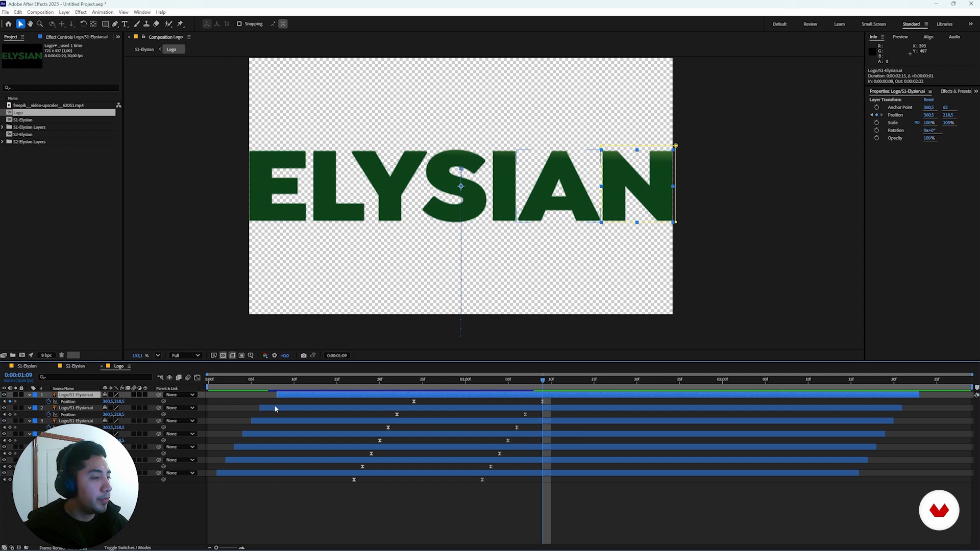Image resolution: width=980 pixels, height=551 pixels.
Task: Open layer 2 parent None dropdown
Action: (180, 408)
